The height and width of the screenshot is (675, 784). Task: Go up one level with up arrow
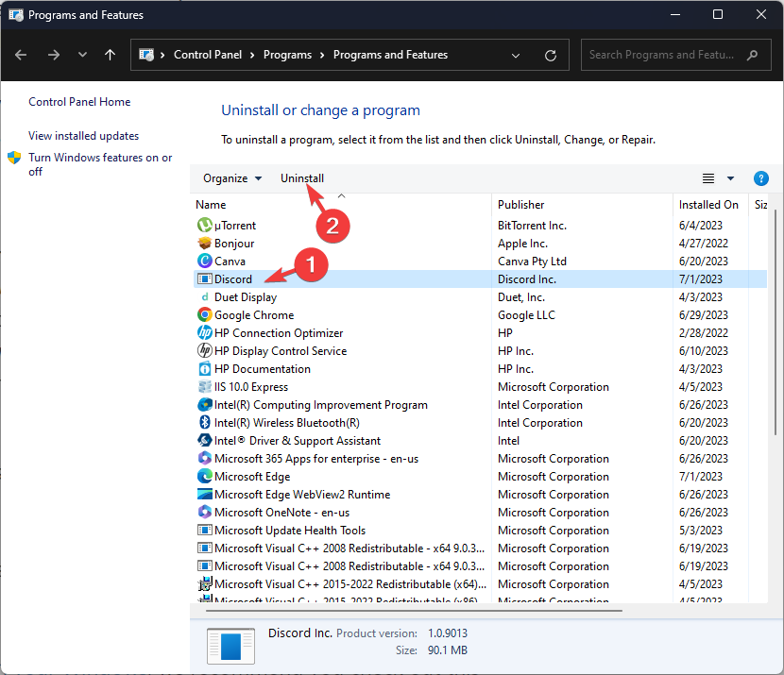[x=110, y=55]
